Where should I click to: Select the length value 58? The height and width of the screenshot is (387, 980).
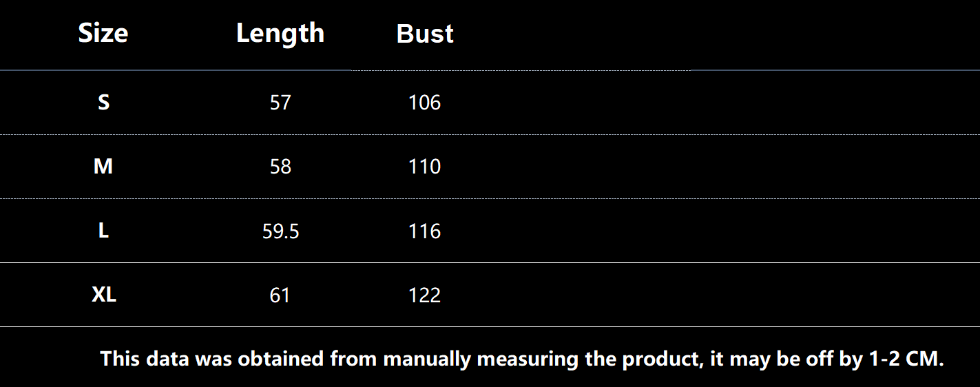coord(280,167)
